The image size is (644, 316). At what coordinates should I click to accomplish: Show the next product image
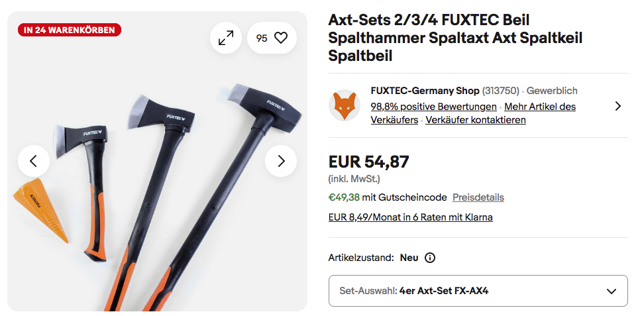coord(281,161)
